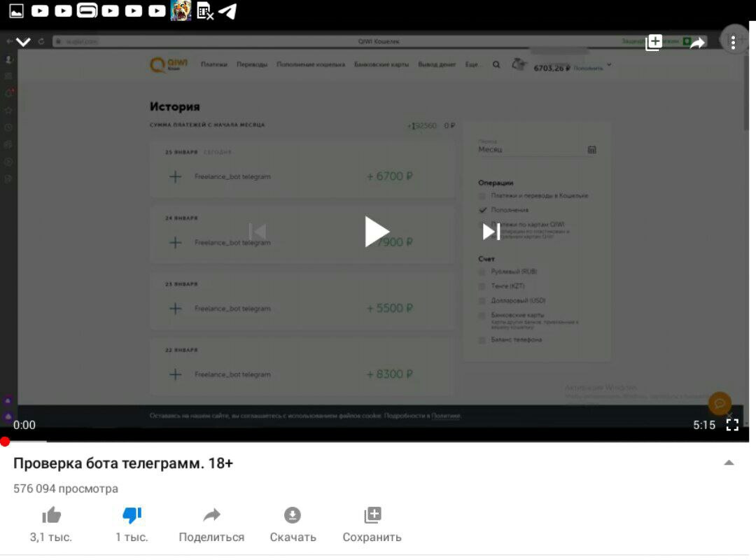Check the Банковские карты account filter
The height and width of the screenshot is (560, 756).
(482, 316)
